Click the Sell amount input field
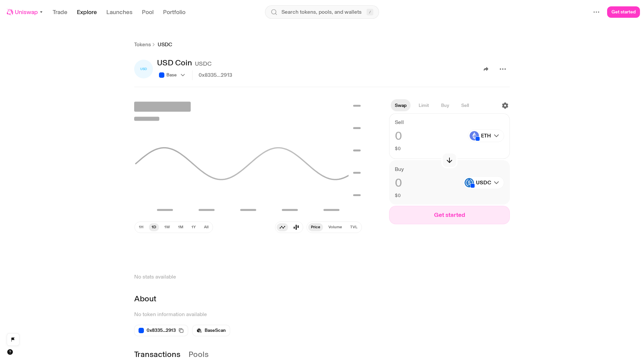The width and height of the screenshot is (644, 362). coord(429,136)
